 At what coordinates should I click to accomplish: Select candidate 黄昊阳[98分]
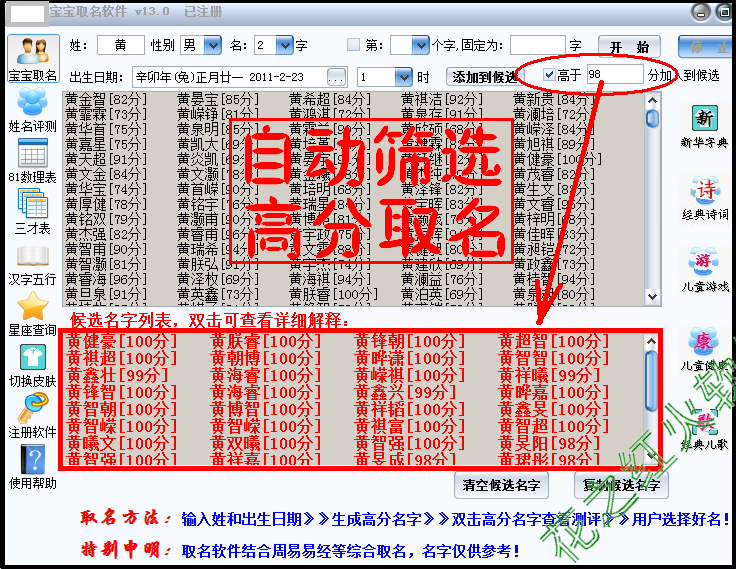(550, 442)
